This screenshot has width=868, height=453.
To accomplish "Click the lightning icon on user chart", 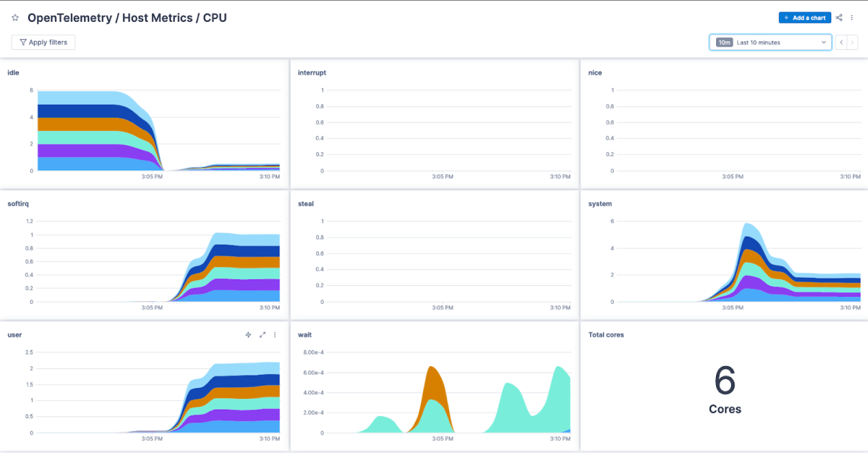I will click(248, 335).
